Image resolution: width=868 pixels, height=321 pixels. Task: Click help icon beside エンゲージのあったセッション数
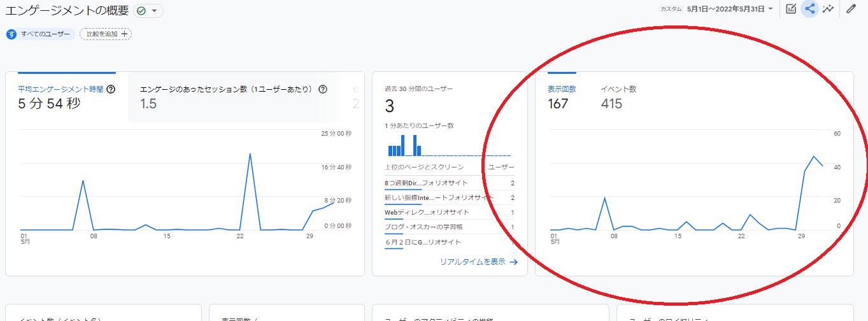click(x=323, y=90)
